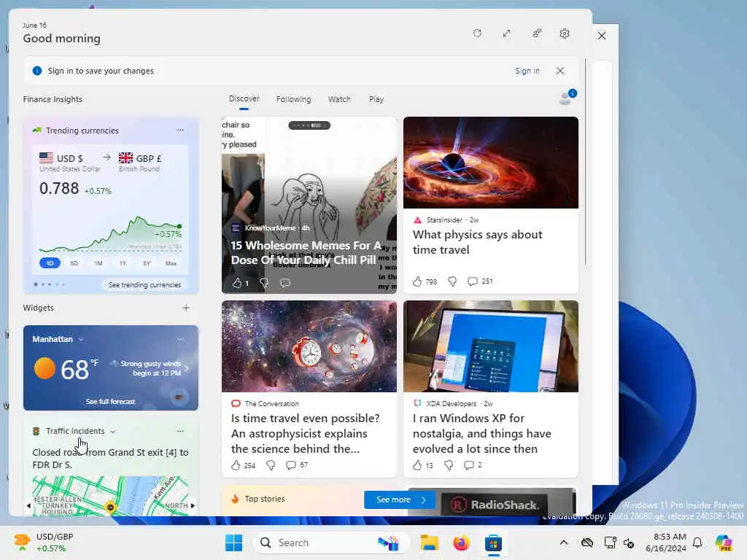Open widgets settings gear

[x=565, y=34]
